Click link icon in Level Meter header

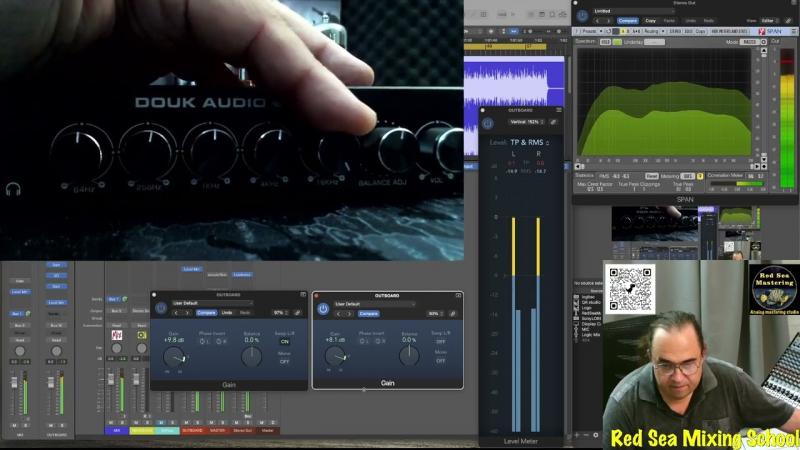click(x=554, y=122)
